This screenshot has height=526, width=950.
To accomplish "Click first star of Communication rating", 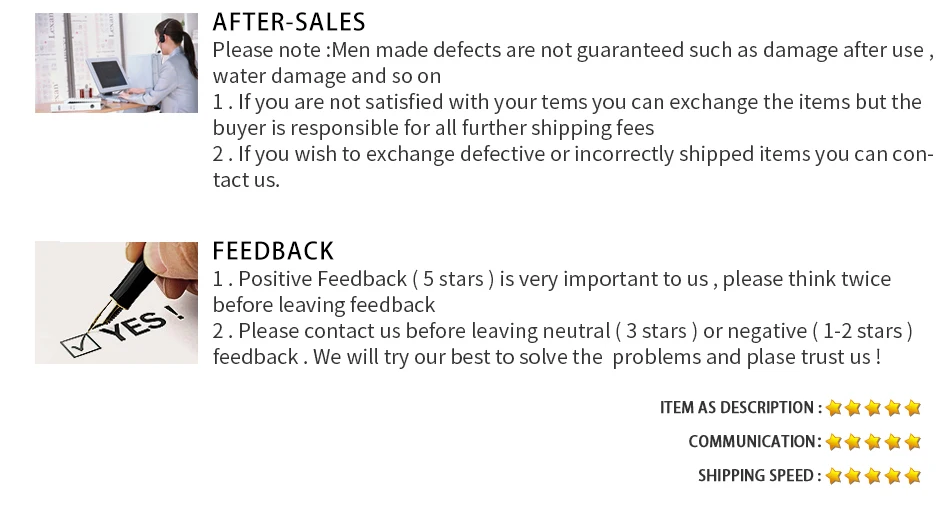I will (x=834, y=442).
